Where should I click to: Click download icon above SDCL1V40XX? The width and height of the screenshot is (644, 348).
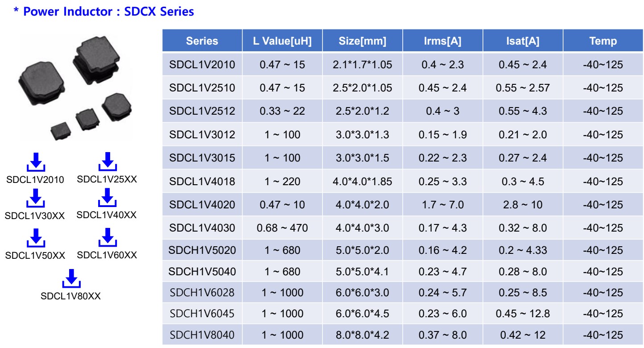pyautogui.click(x=107, y=198)
